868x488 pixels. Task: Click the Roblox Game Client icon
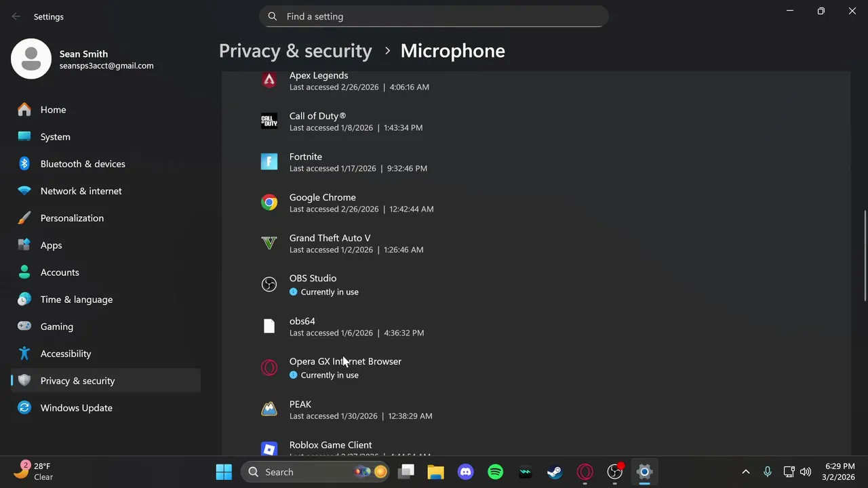[269, 449]
